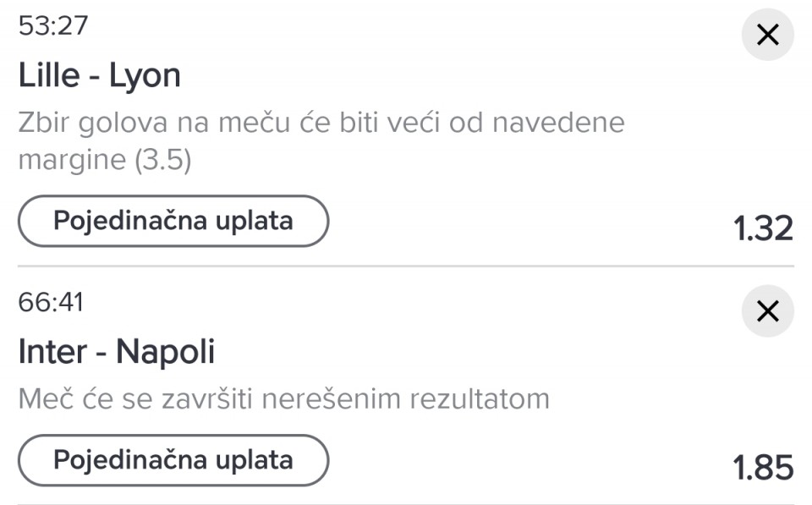Click the 66:41 match clock
This screenshot has height=505, width=812.
pos(52,302)
